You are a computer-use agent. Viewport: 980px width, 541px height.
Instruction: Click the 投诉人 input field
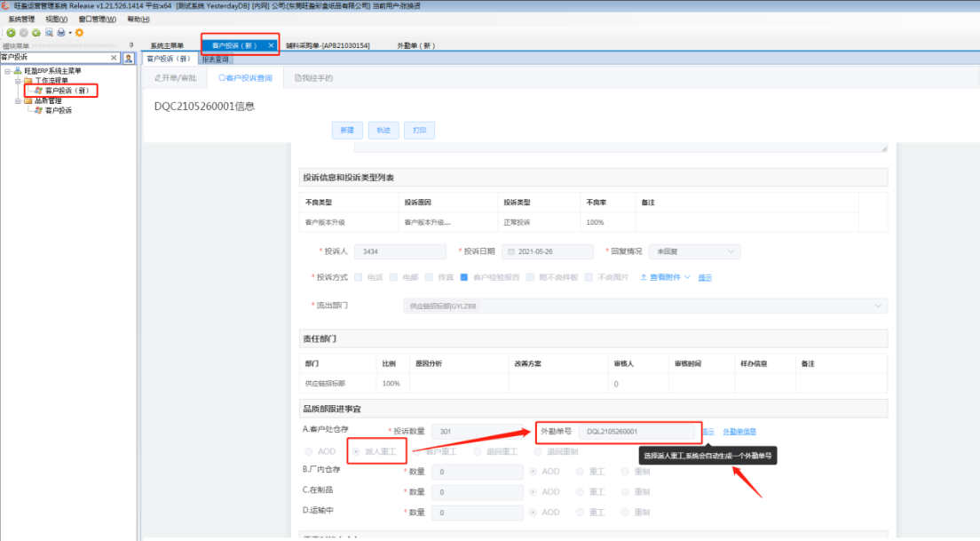[400, 251]
